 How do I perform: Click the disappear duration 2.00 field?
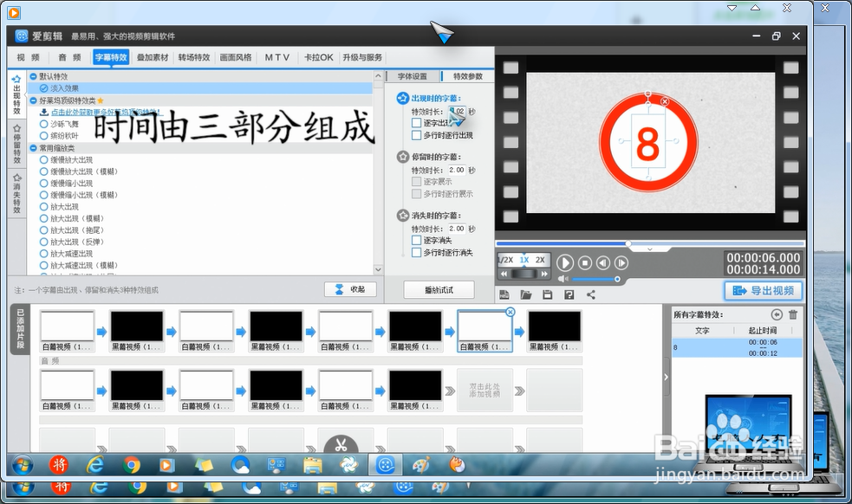pyautogui.click(x=457, y=229)
